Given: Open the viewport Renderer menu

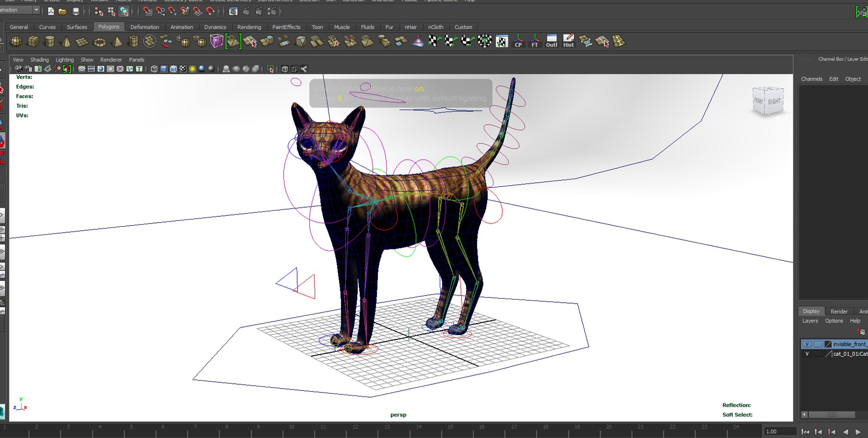Looking at the screenshot, I should 111,60.
